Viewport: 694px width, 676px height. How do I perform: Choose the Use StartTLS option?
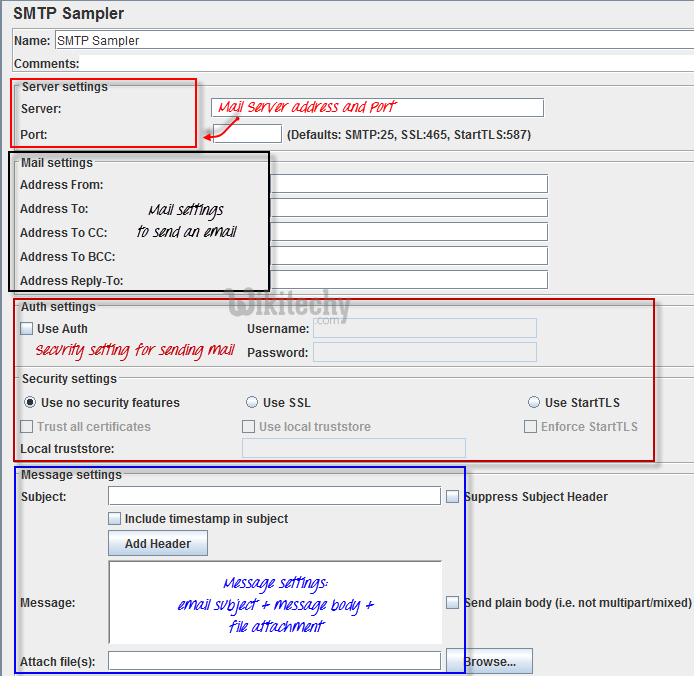coord(534,403)
